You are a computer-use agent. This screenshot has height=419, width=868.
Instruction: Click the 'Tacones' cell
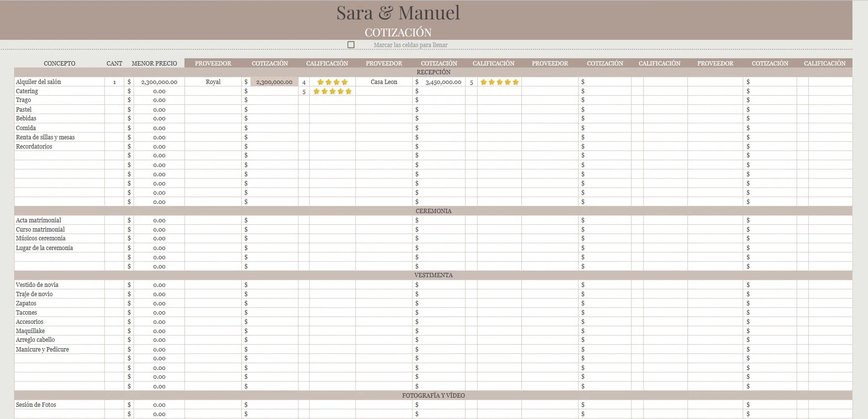[60, 313]
